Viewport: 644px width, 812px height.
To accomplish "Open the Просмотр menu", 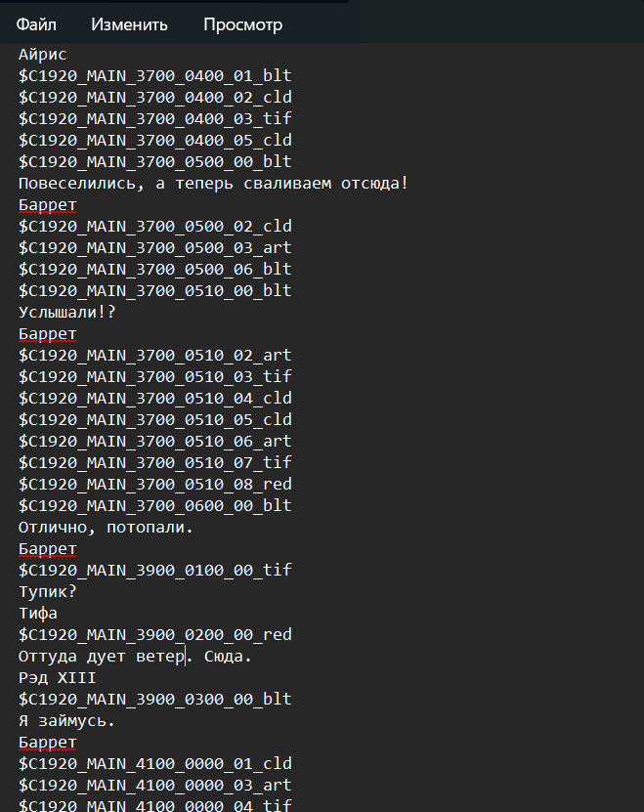I will (243, 24).
